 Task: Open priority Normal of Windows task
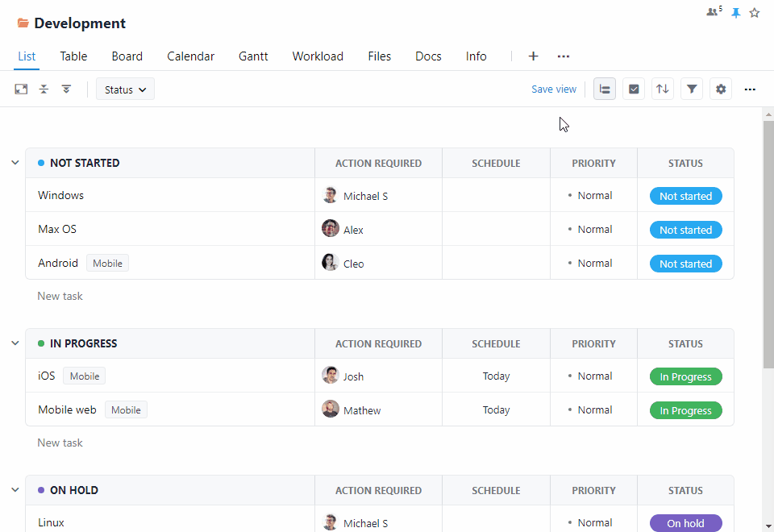(590, 195)
